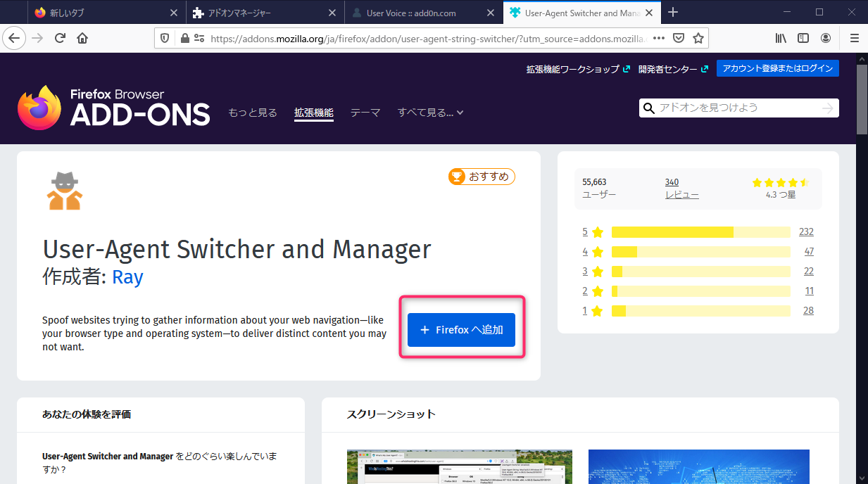Viewport: 868px width, 484px height.
Task: Close the User Voice add0n.com tab
Action: (x=491, y=13)
